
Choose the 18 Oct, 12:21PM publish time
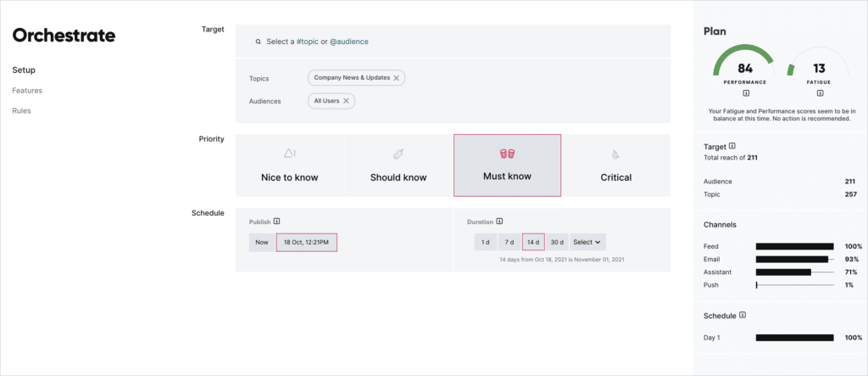click(x=307, y=243)
